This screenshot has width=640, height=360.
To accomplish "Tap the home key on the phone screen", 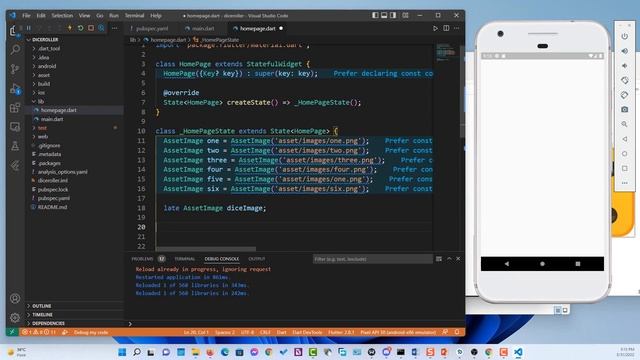I will pos(542,264).
